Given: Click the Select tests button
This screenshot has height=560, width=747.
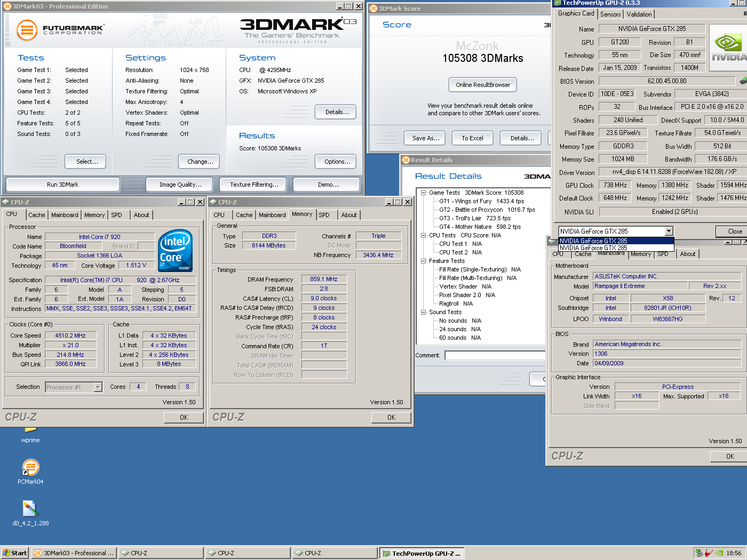Looking at the screenshot, I should pyautogui.click(x=85, y=162).
